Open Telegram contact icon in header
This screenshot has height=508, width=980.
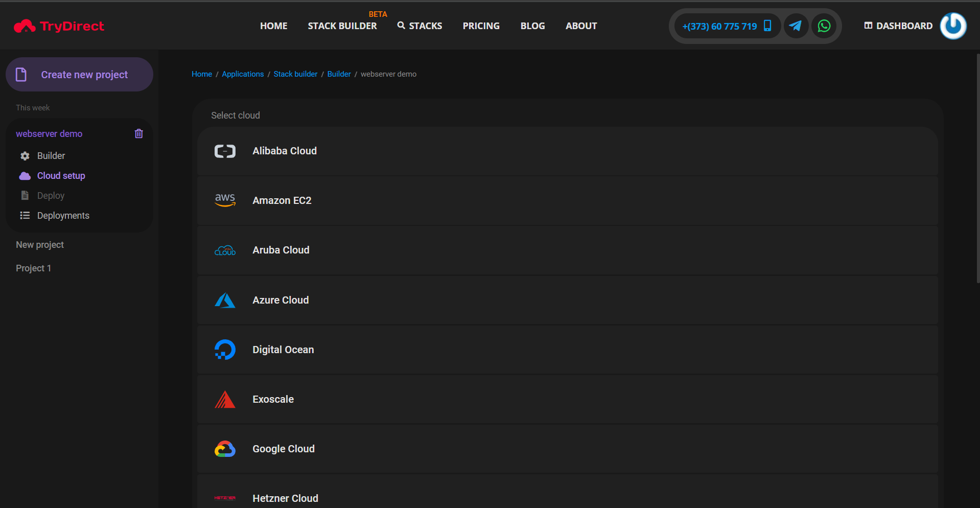pyautogui.click(x=796, y=26)
